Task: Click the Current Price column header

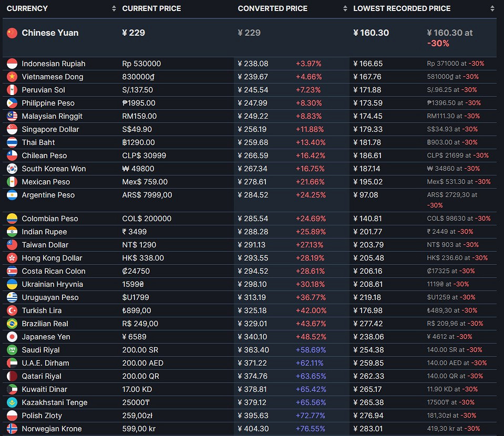Action: [x=151, y=8]
